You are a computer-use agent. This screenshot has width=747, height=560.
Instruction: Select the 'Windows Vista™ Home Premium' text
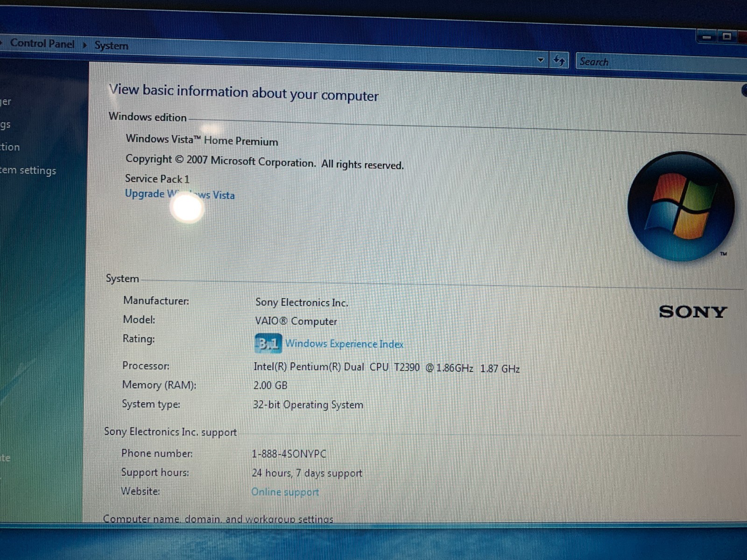pos(202,140)
